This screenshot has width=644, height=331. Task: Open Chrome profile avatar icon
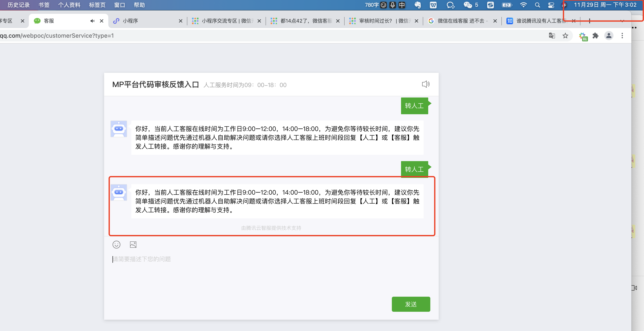click(609, 36)
